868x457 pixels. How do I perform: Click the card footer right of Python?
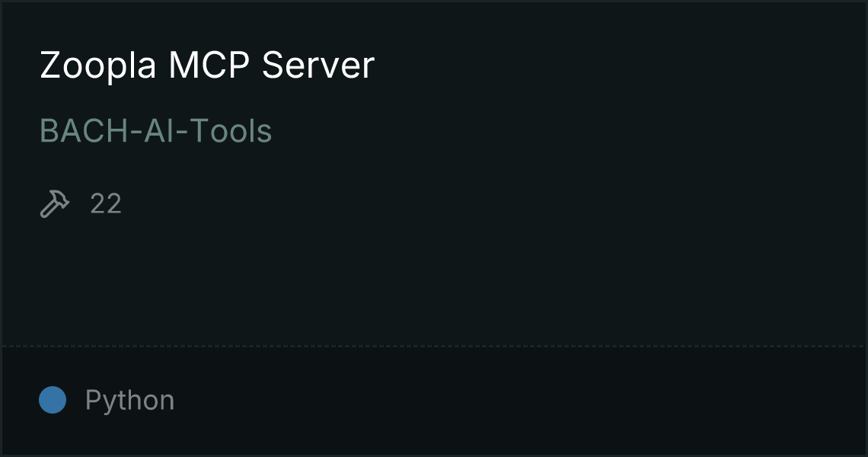click(520, 401)
